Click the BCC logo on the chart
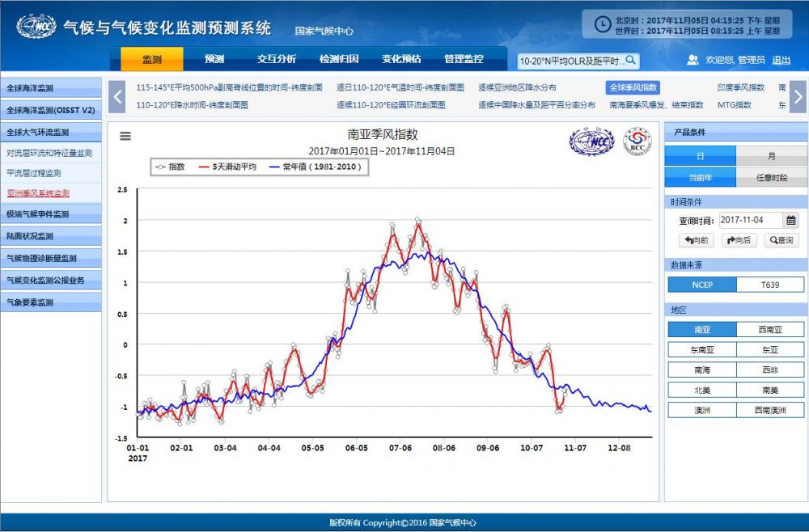 pos(637,142)
